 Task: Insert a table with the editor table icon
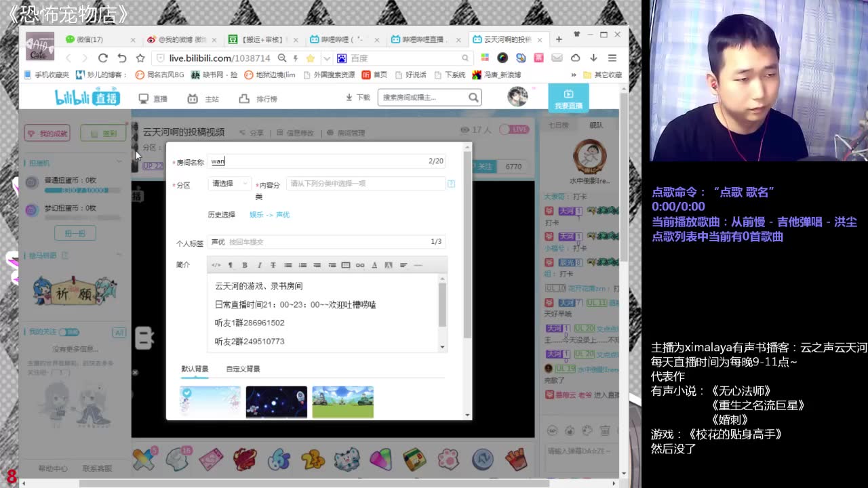point(346,265)
